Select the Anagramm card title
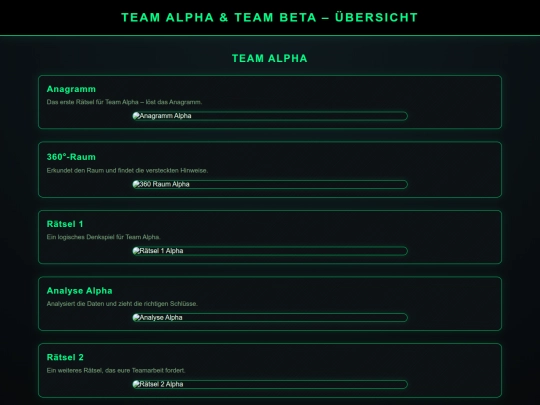The height and width of the screenshot is (405, 540). tap(71, 89)
